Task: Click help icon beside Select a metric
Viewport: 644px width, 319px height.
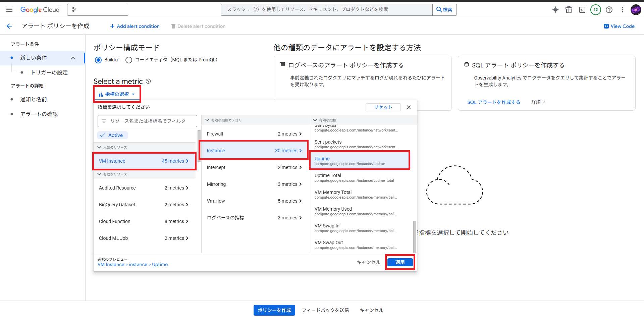Action: point(148,81)
